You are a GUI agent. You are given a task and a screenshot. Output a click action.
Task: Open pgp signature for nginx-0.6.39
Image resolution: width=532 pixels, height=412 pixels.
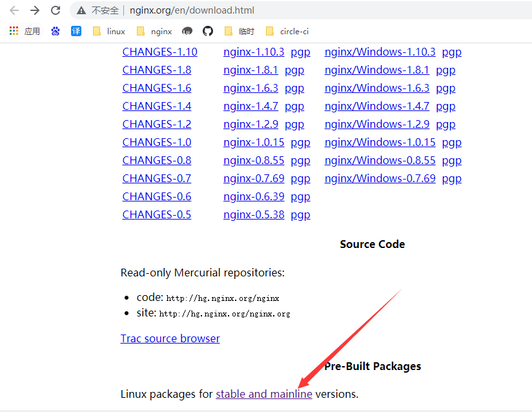[300, 197]
